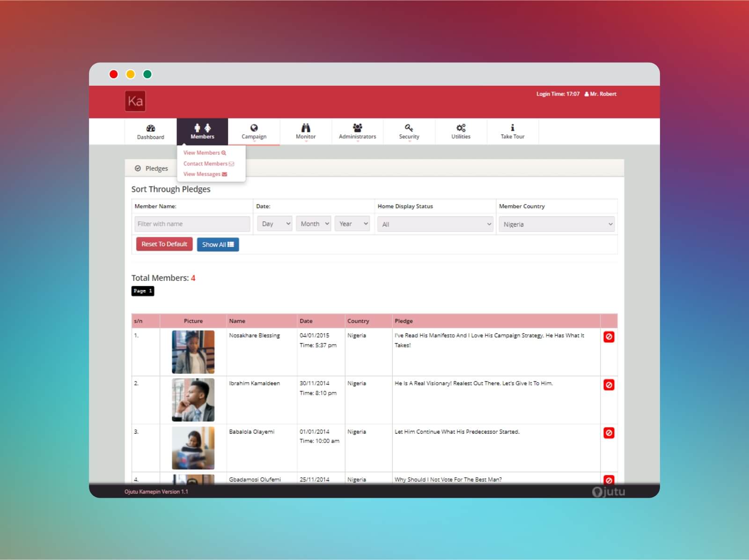
Task: Focus the Filter with name field
Action: 192,224
